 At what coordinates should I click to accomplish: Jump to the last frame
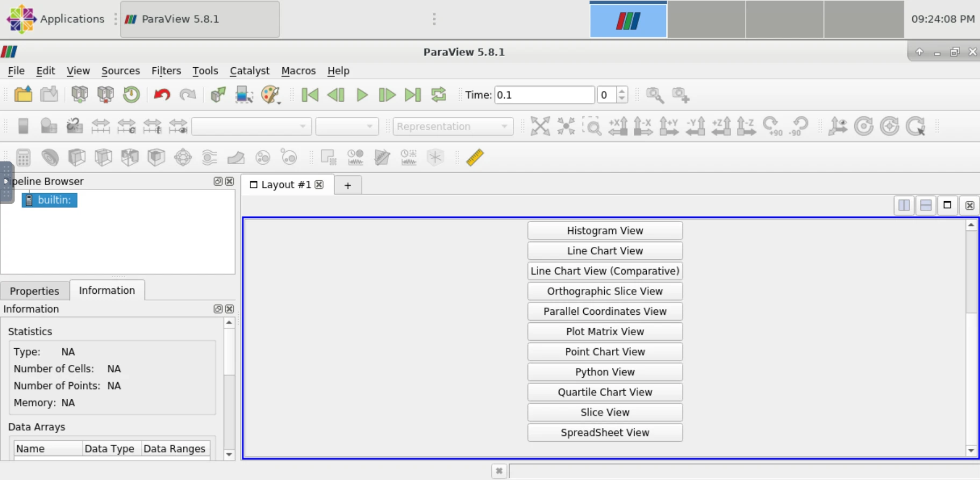[x=413, y=95]
